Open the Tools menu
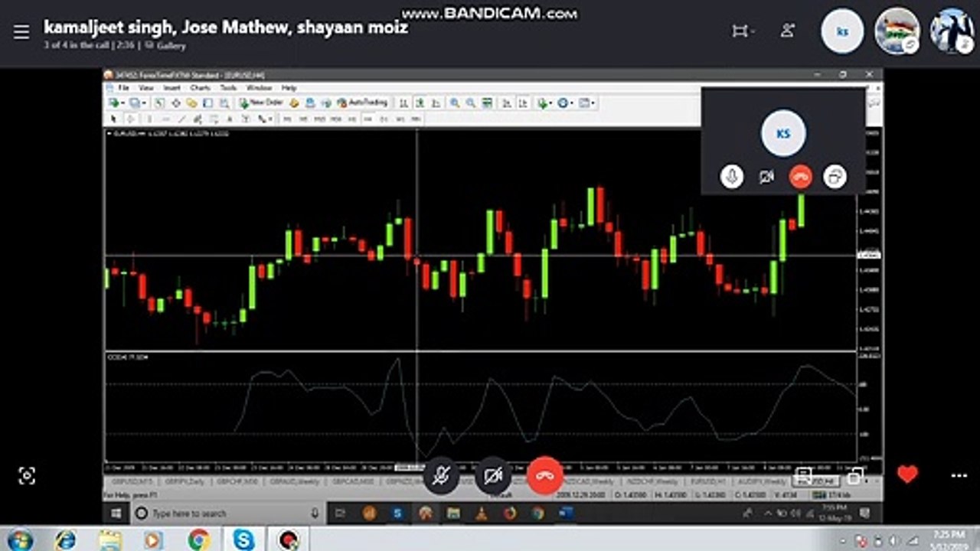 tap(228, 88)
